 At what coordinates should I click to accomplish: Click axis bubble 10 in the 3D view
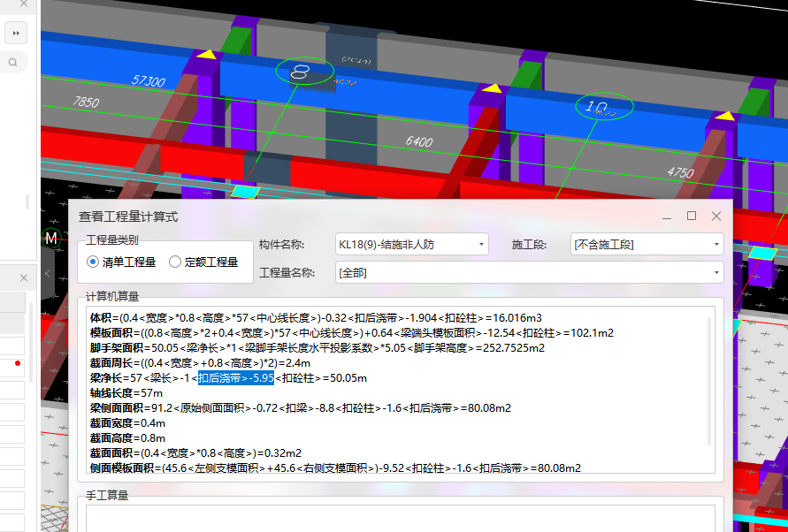point(604,107)
